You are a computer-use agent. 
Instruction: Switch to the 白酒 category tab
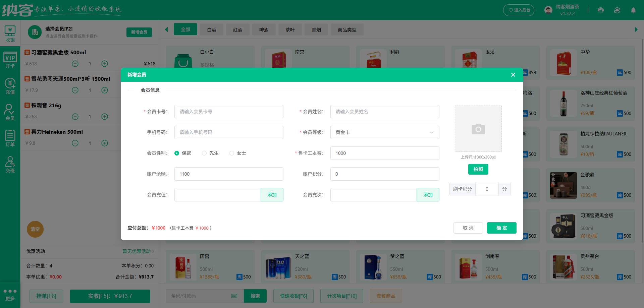coord(211,29)
